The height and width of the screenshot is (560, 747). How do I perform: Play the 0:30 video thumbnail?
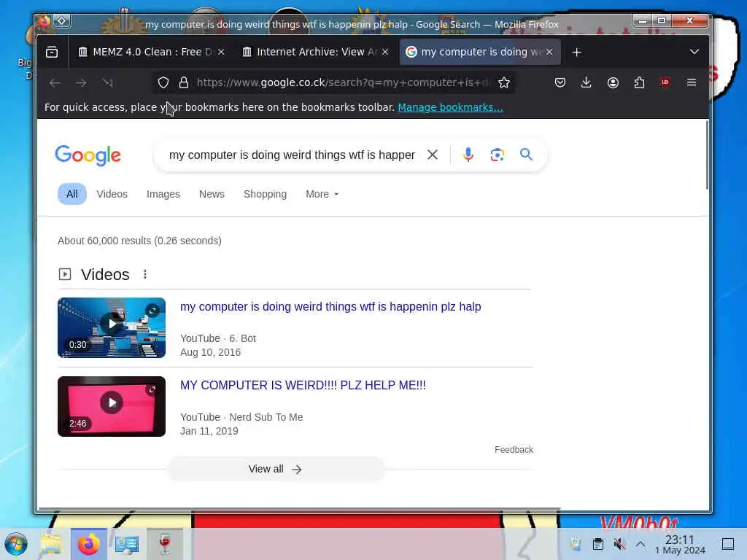(x=112, y=327)
